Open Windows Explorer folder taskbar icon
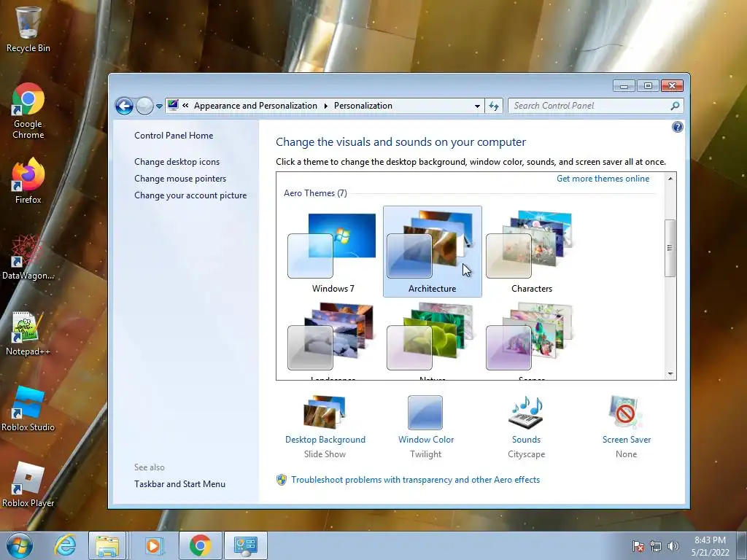 pyautogui.click(x=107, y=545)
